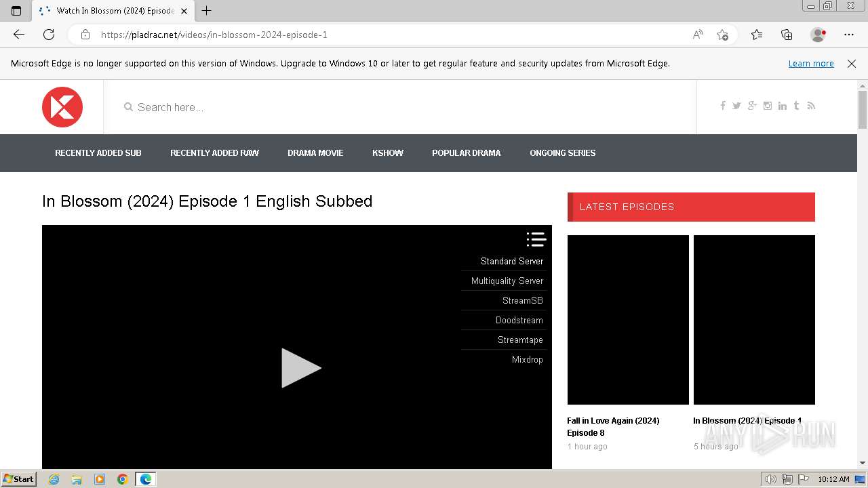
Task: Close the Watch In Blossom tab
Action: click(x=184, y=11)
